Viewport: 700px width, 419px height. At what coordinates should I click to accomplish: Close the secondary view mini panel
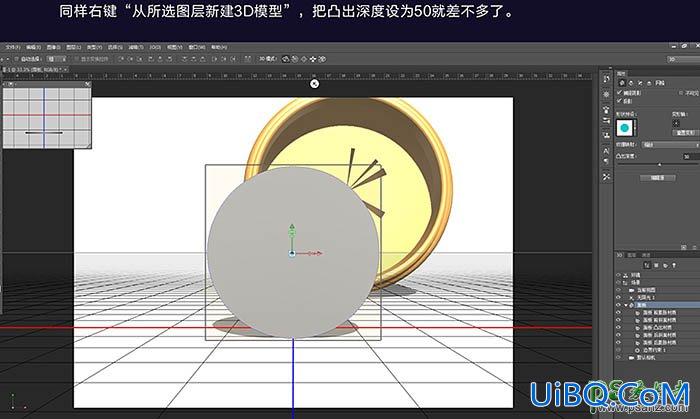coord(88,83)
